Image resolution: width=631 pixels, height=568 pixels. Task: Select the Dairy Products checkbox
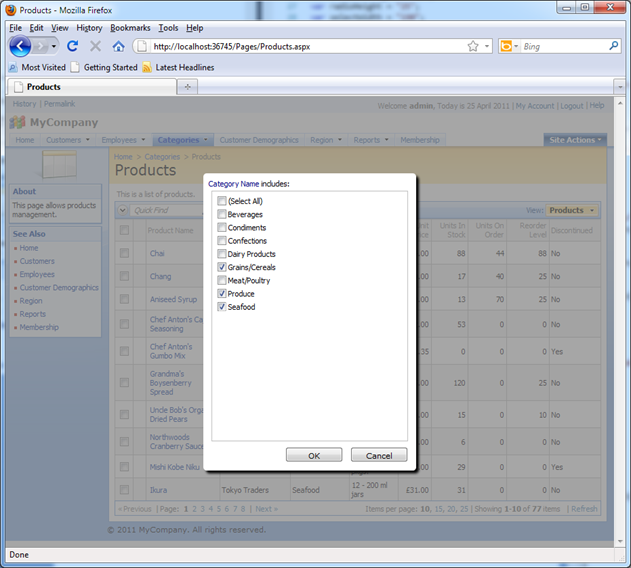coord(221,254)
